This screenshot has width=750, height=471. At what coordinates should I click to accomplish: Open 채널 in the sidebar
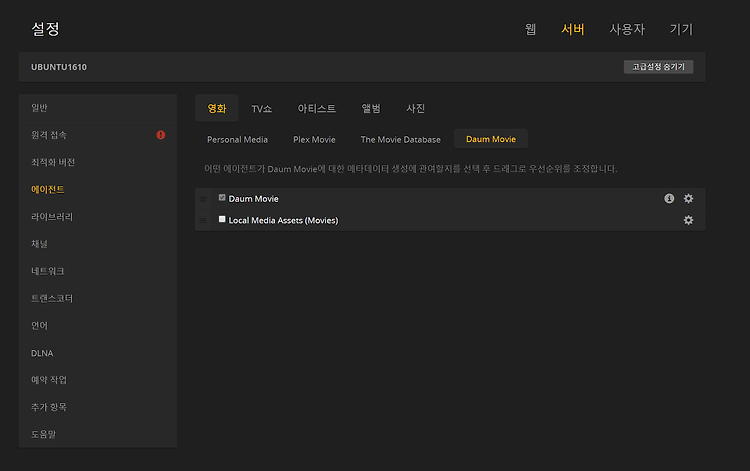click(x=98, y=244)
